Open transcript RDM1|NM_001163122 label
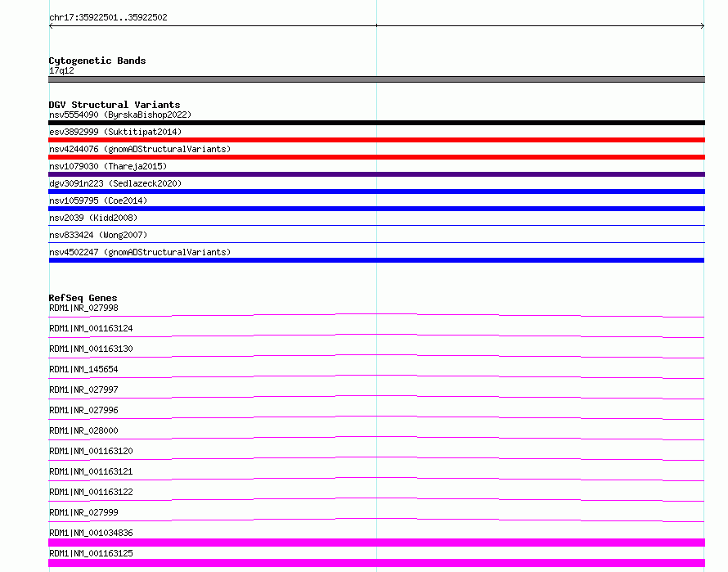Screen dimensions: 728x572 [x=91, y=492]
